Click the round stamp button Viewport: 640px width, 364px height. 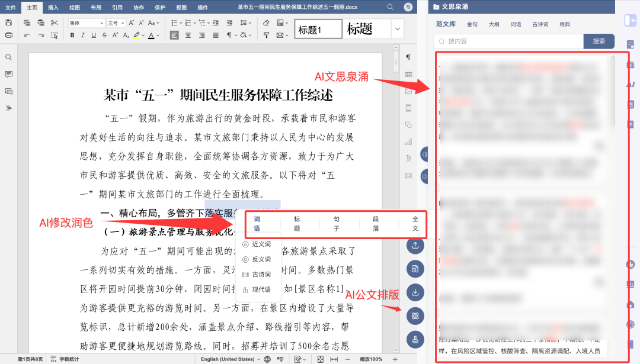(415, 340)
